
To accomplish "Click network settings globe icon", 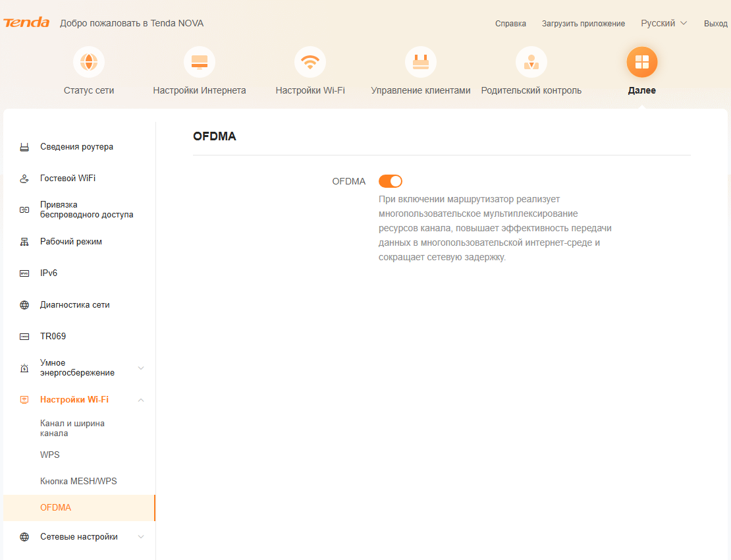I will click(24, 537).
